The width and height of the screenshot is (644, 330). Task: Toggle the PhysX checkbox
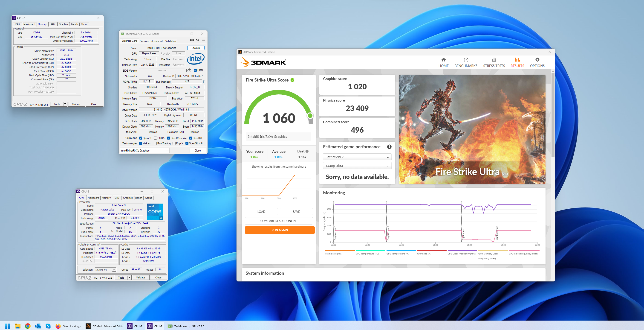coord(174,143)
